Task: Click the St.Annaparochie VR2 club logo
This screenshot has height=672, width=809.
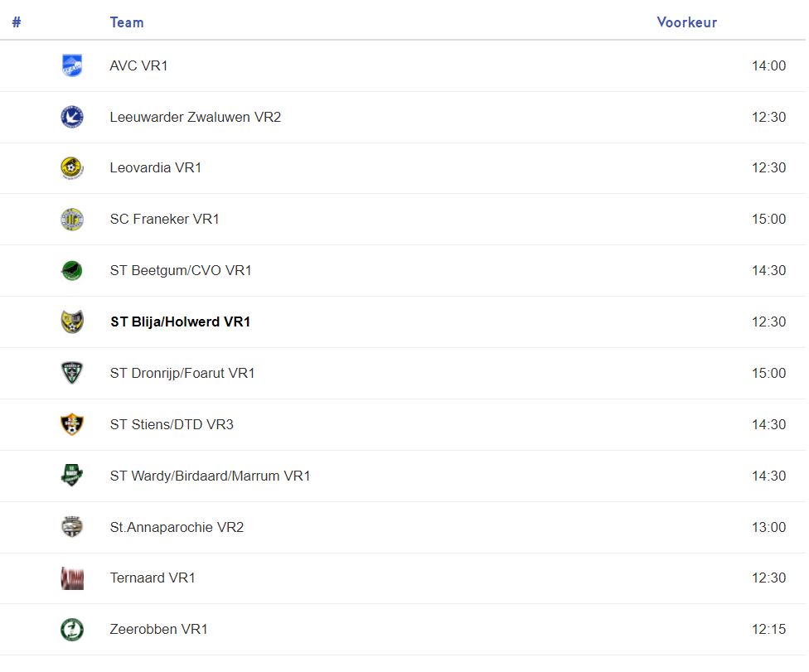Action: (x=72, y=527)
